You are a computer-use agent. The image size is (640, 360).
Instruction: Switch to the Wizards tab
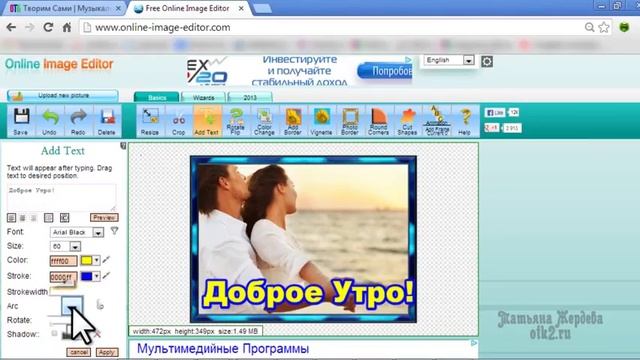[x=203, y=98]
